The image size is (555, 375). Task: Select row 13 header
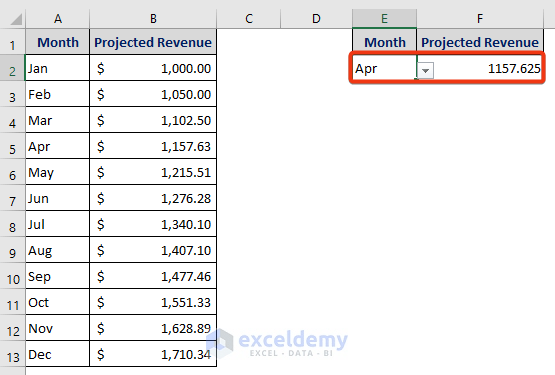pyautogui.click(x=12, y=354)
